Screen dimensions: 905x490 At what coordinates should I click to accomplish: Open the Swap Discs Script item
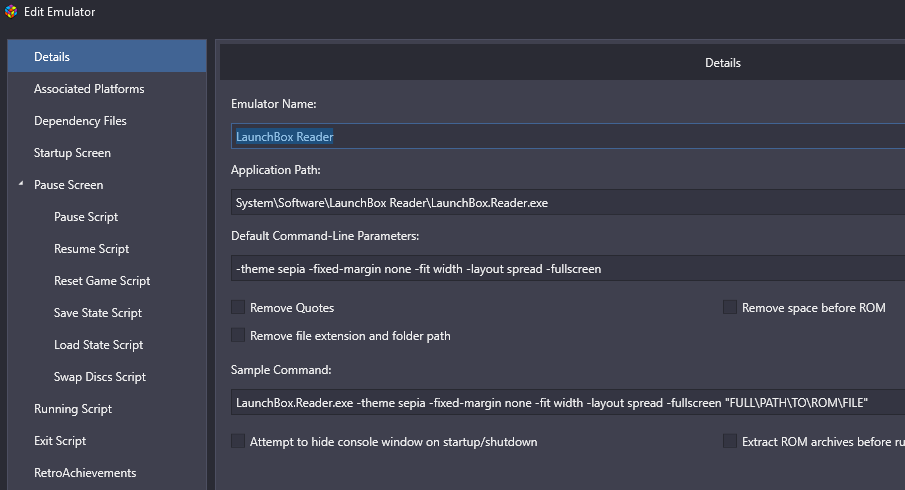pos(100,377)
